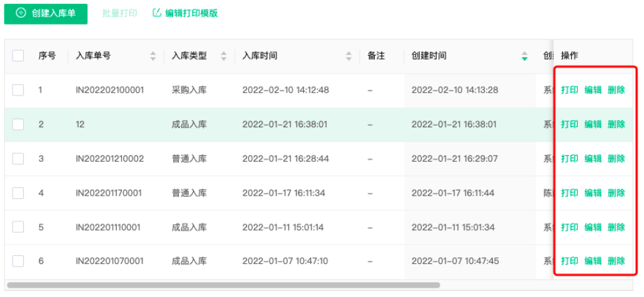644x297 pixels.
Task: Click the edit icon beside 编辑打印模版
Action: tap(157, 13)
